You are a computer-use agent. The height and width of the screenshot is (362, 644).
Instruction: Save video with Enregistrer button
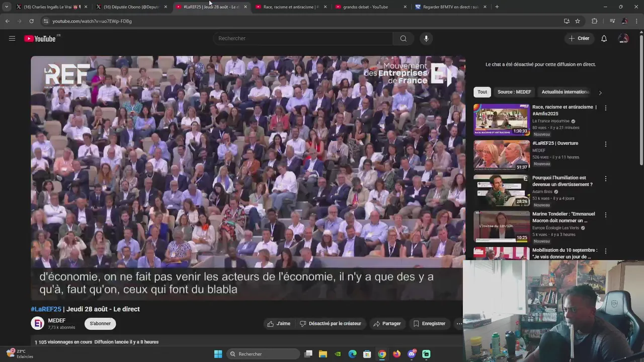click(429, 324)
